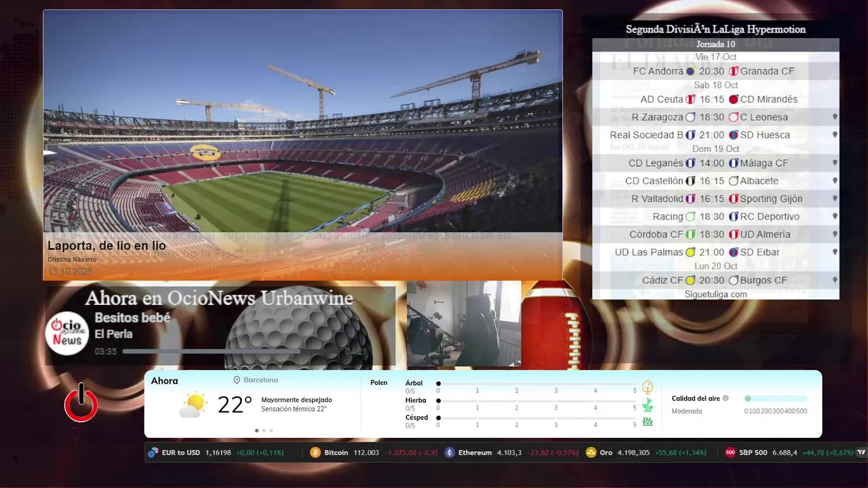The image size is (868, 488).
Task: Click the Ethereum diamond icon in ticker
Action: (x=449, y=453)
